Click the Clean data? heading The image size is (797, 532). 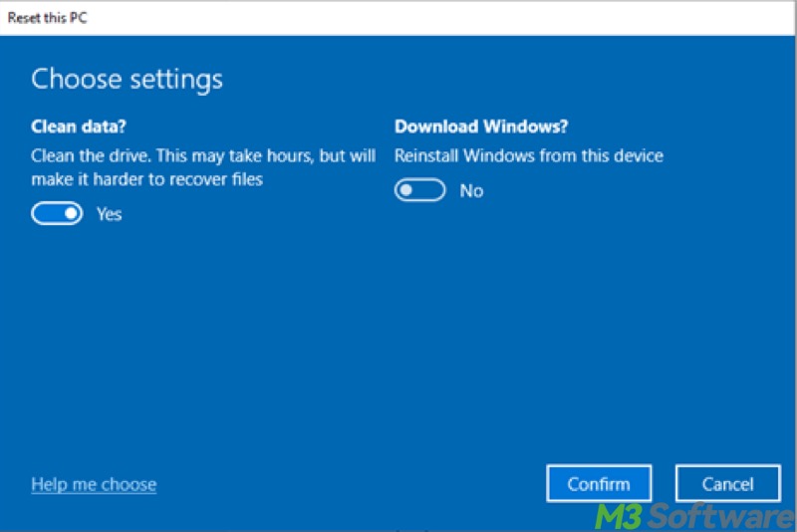click(x=79, y=127)
